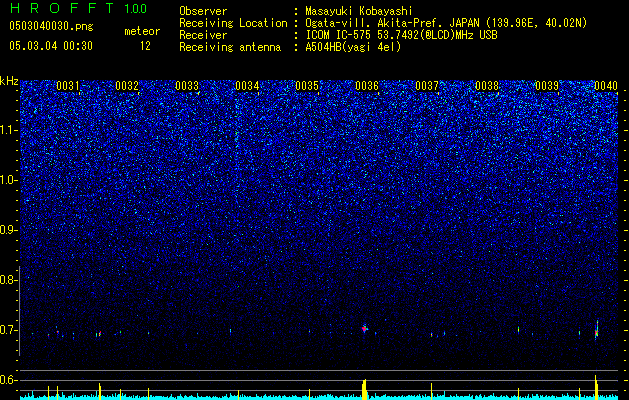629x400 pixels.
Task: Click time marker 0034
Action: 247,86
